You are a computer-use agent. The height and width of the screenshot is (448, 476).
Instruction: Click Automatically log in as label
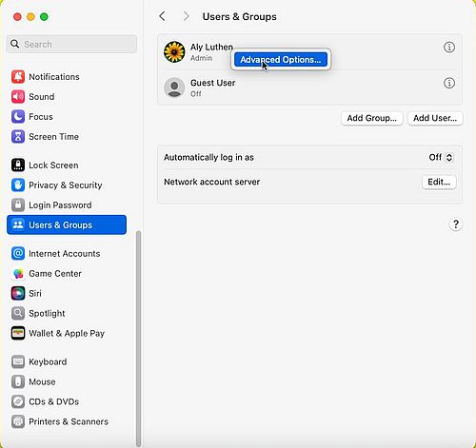pos(208,157)
